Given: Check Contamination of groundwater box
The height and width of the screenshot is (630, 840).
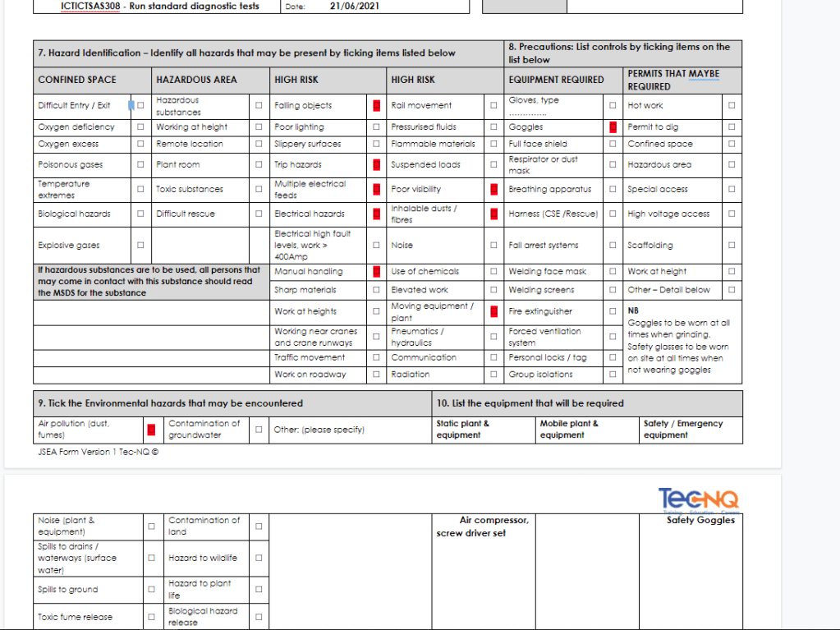Looking at the screenshot, I should [259, 430].
